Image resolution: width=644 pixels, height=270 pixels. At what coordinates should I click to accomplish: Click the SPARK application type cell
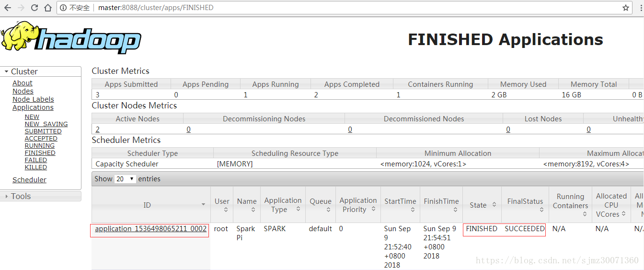click(x=275, y=229)
